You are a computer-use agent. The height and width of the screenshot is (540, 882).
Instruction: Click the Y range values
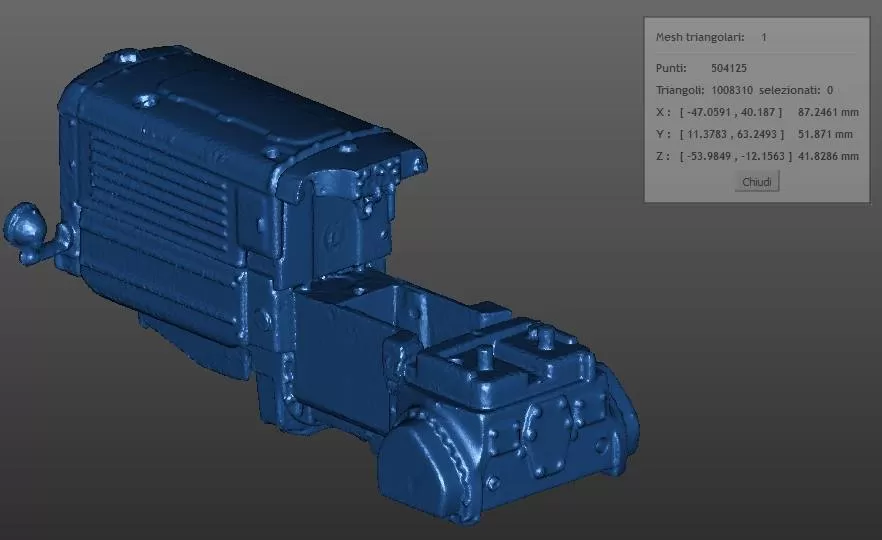click(730, 134)
